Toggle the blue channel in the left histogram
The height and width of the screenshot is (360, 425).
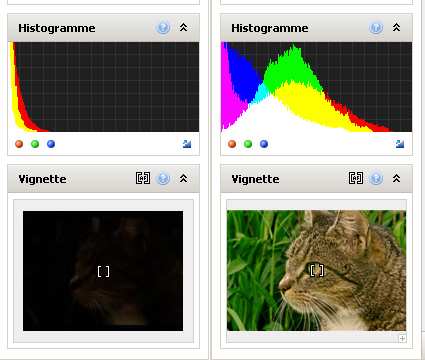coord(51,144)
